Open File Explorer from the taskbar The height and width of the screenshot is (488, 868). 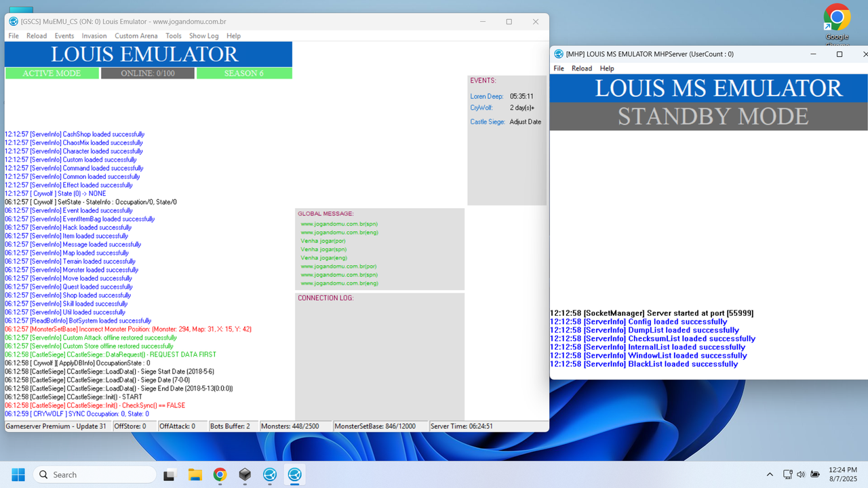(195, 474)
